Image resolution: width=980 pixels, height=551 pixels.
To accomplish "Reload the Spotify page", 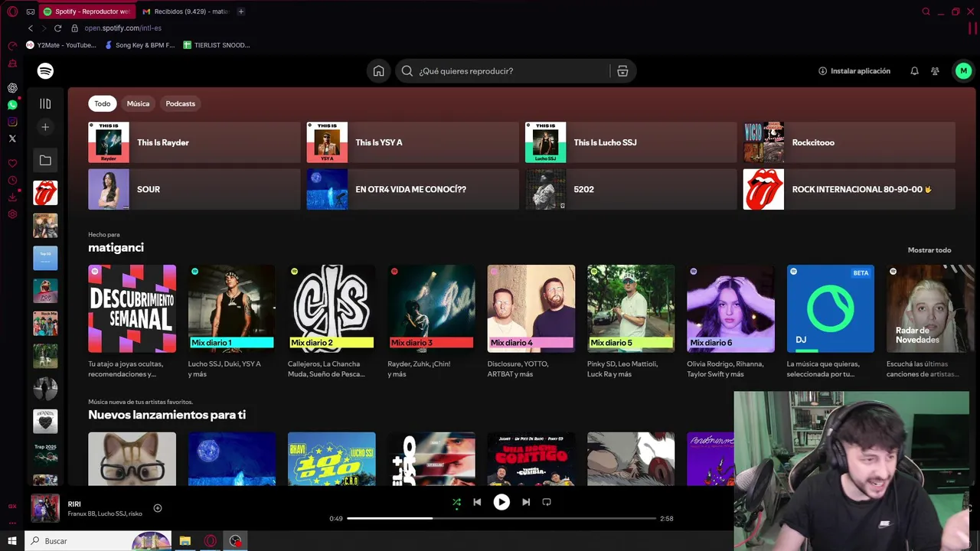I will tap(57, 28).
